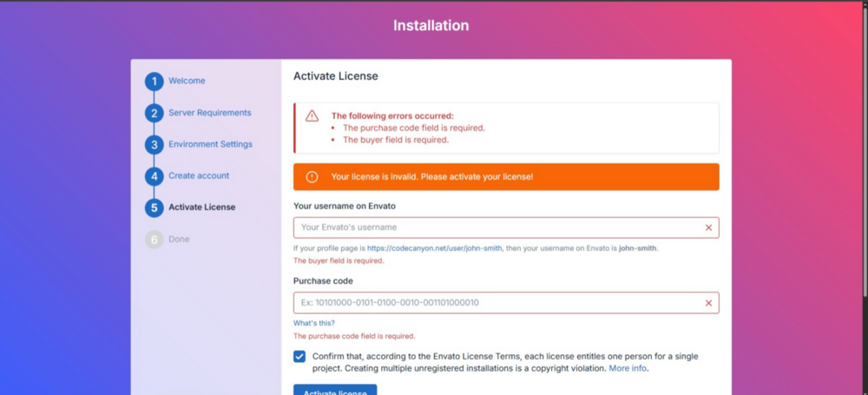Go to Server Requirements step

coord(210,113)
